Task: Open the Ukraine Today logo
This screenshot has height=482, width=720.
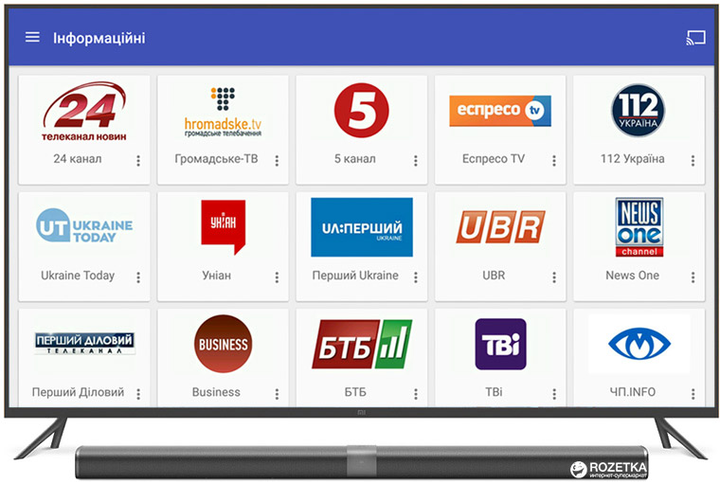Action: tap(84, 226)
